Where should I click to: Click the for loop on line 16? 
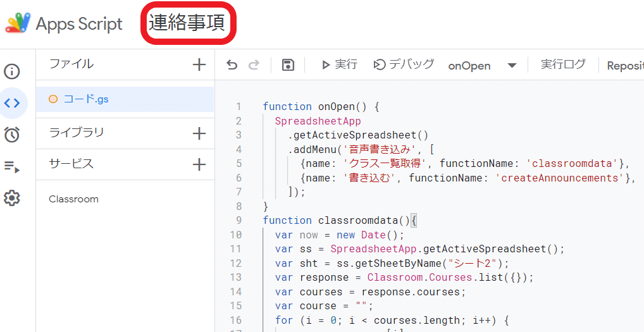pos(392,320)
